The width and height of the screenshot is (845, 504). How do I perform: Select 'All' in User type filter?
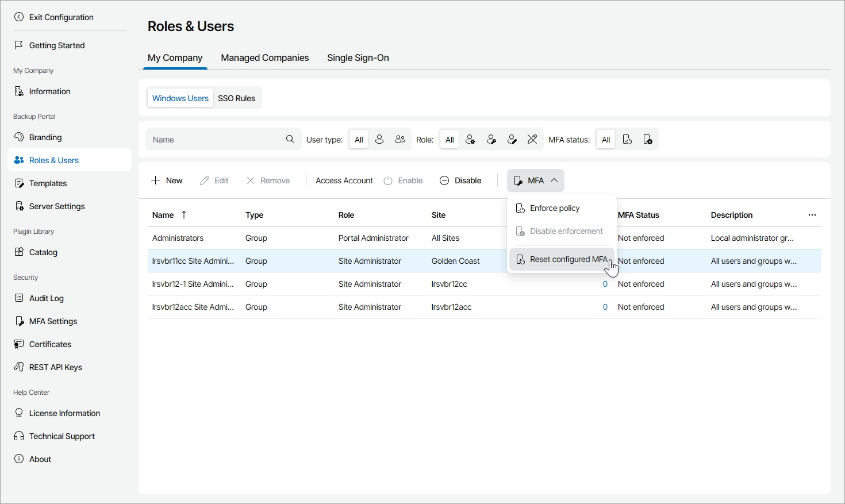tap(359, 140)
